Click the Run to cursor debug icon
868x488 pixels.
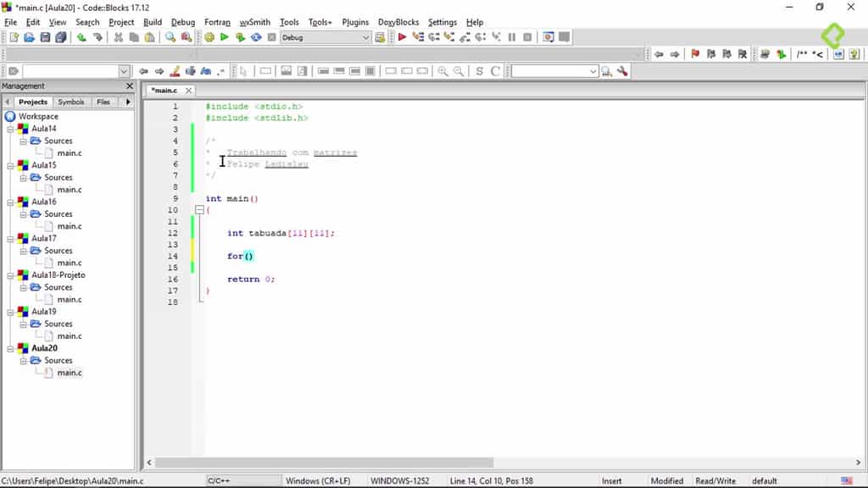[418, 37]
